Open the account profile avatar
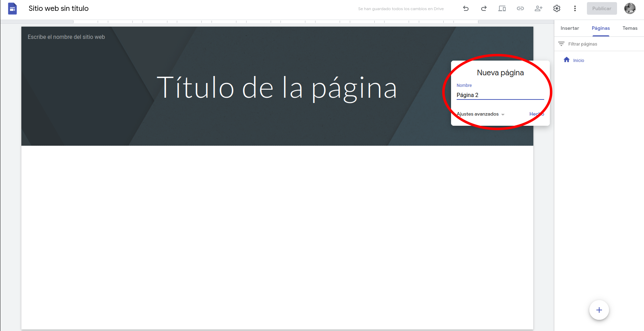This screenshot has height=331, width=644. point(630,8)
